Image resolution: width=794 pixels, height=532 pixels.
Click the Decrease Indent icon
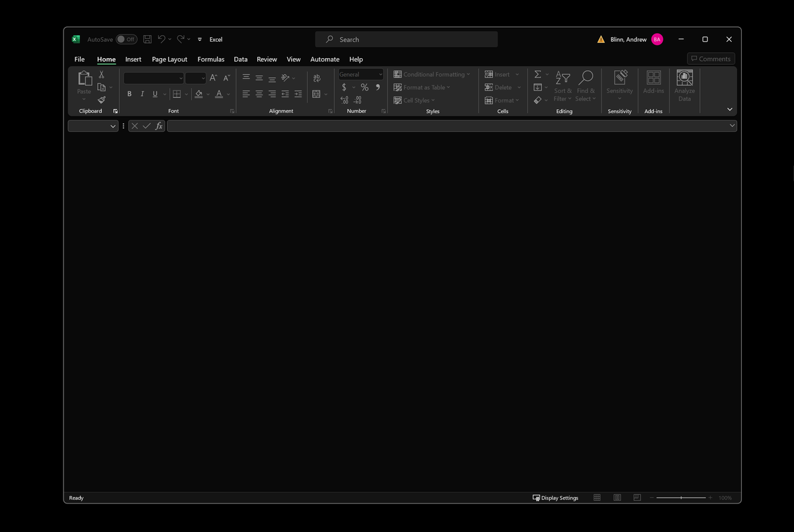pyautogui.click(x=285, y=94)
